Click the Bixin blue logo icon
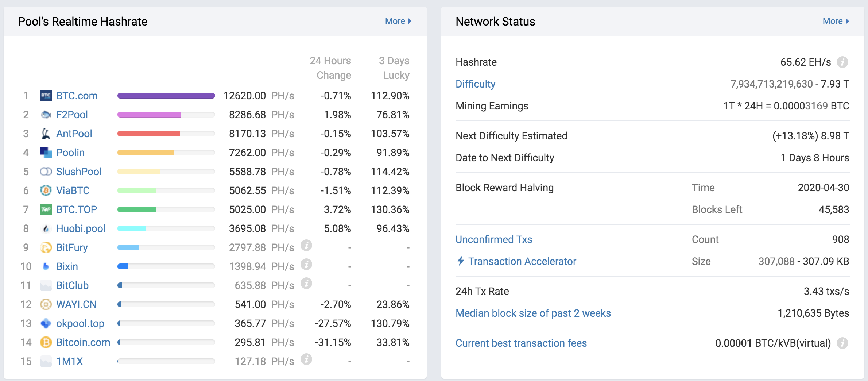This screenshot has width=868, height=381. pos(46,266)
